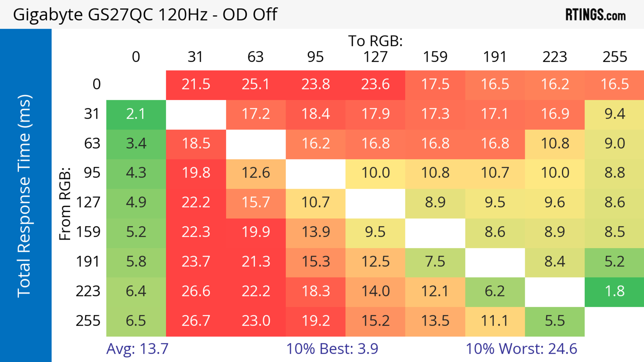
Task: Select the 127 column header
Action: click(x=375, y=57)
